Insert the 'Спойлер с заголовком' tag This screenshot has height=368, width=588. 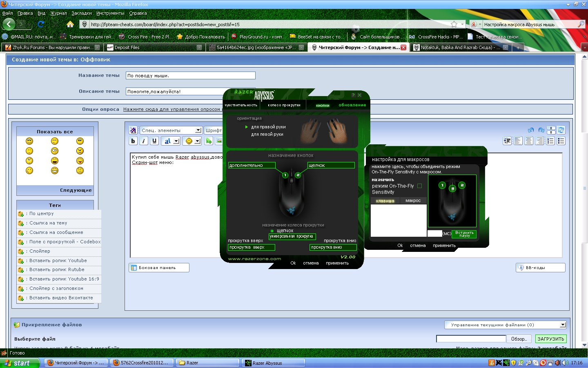pyautogui.click(x=56, y=288)
